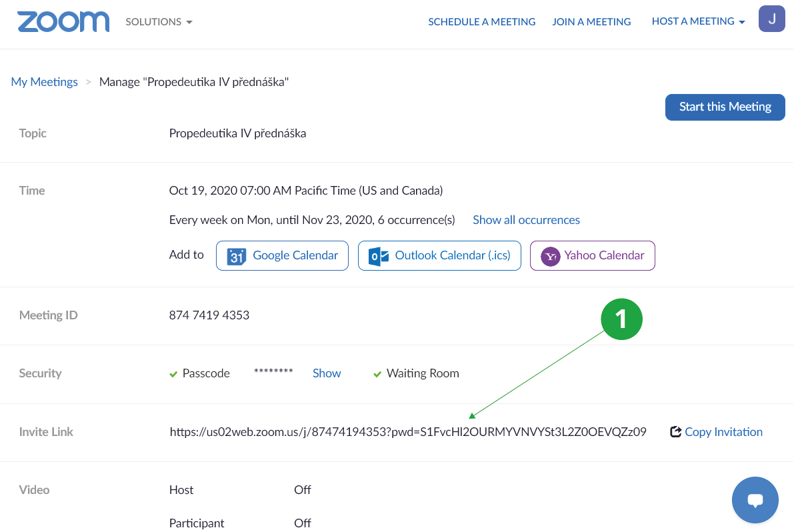794x532 pixels.
Task: Open the user profile avatar
Action: point(771,19)
